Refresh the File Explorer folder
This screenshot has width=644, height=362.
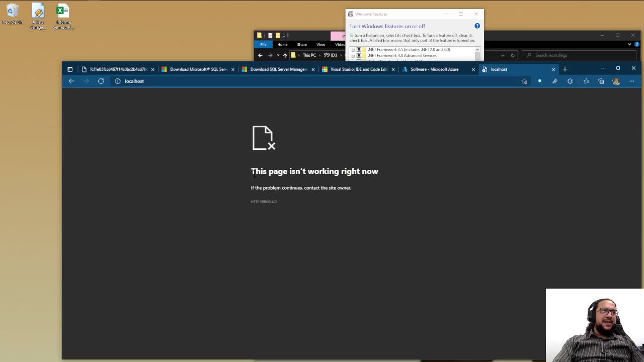513,55
